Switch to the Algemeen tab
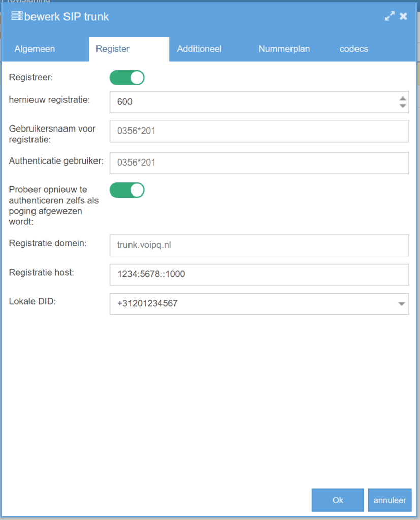The height and width of the screenshot is (520, 420). [x=35, y=49]
